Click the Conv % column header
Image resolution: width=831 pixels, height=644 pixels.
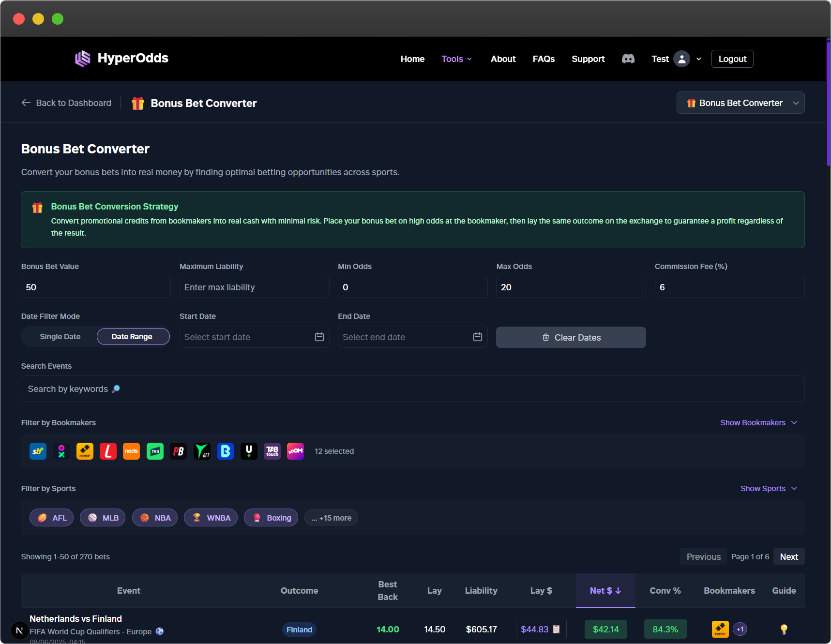[x=665, y=590]
